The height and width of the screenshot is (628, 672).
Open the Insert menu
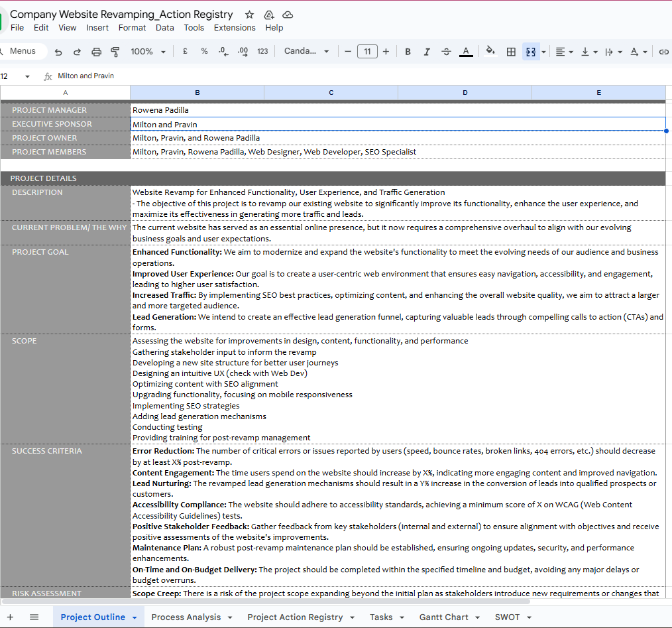coord(97,27)
